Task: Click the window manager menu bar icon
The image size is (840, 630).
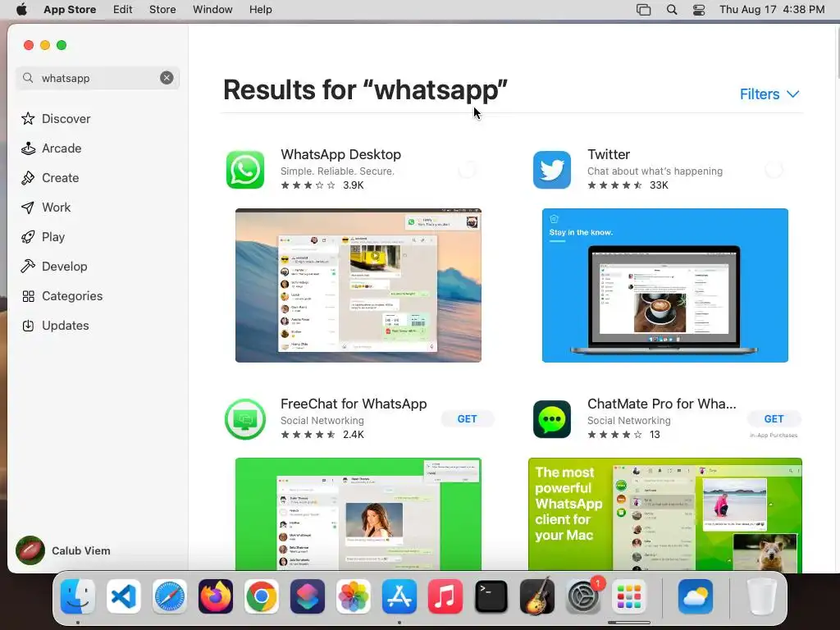Action: click(643, 10)
